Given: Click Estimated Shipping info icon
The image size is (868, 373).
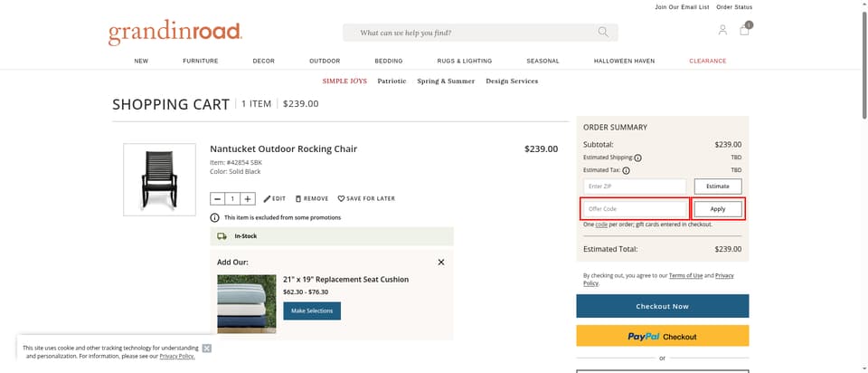Looking at the screenshot, I should point(637,158).
